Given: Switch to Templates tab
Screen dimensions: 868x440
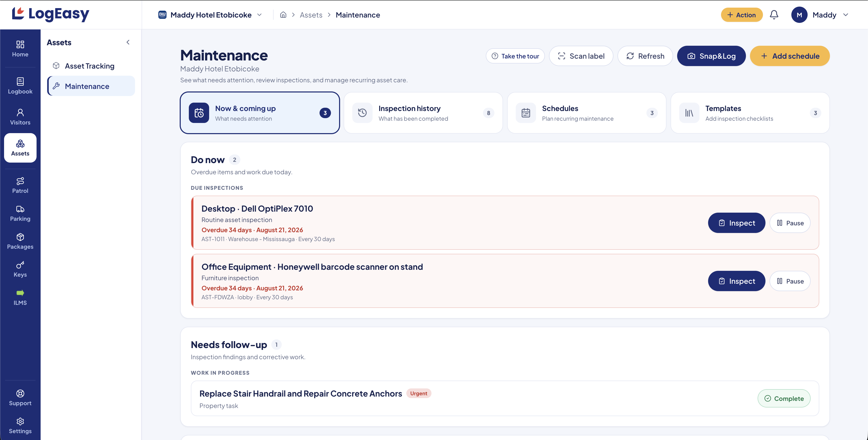Looking at the screenshot, I should (x=750, y=113).
